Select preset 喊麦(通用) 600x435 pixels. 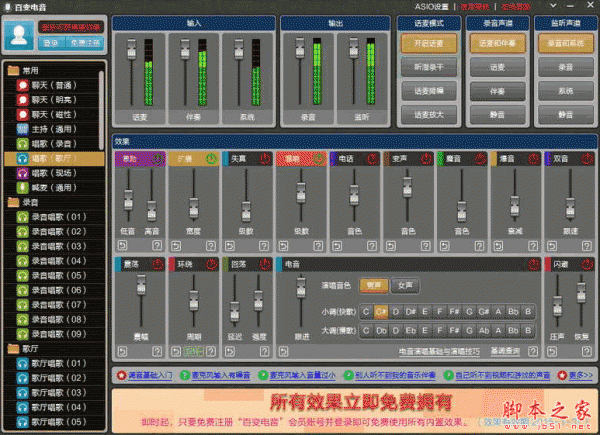coord(54,187)
